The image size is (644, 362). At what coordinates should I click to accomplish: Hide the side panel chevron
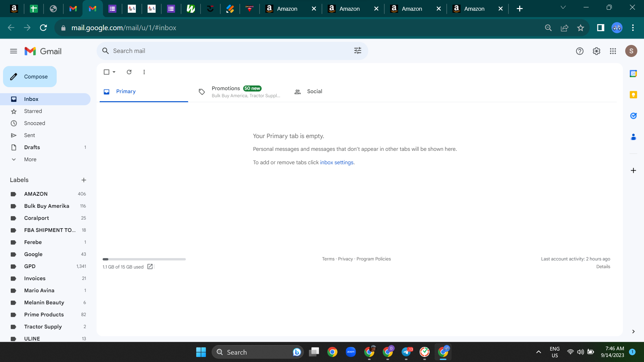click(633, 331)
